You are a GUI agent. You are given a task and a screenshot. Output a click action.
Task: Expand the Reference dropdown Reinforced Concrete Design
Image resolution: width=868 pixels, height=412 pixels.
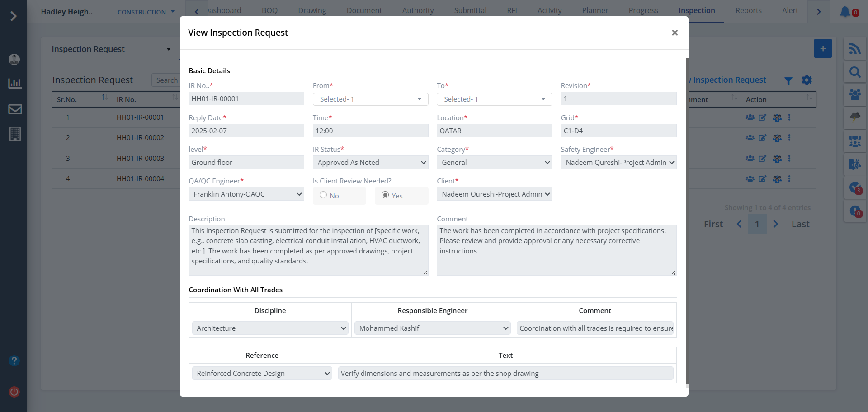point(262,374)
